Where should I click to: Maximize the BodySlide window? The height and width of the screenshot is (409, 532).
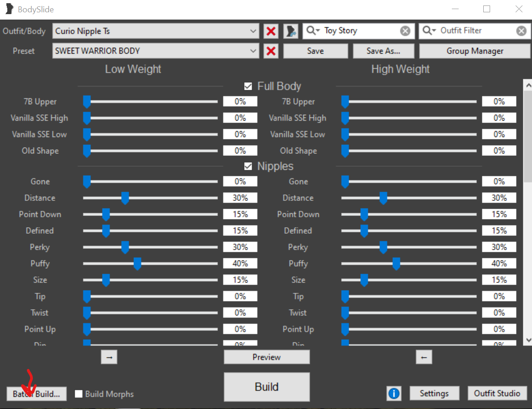(486, 9)
